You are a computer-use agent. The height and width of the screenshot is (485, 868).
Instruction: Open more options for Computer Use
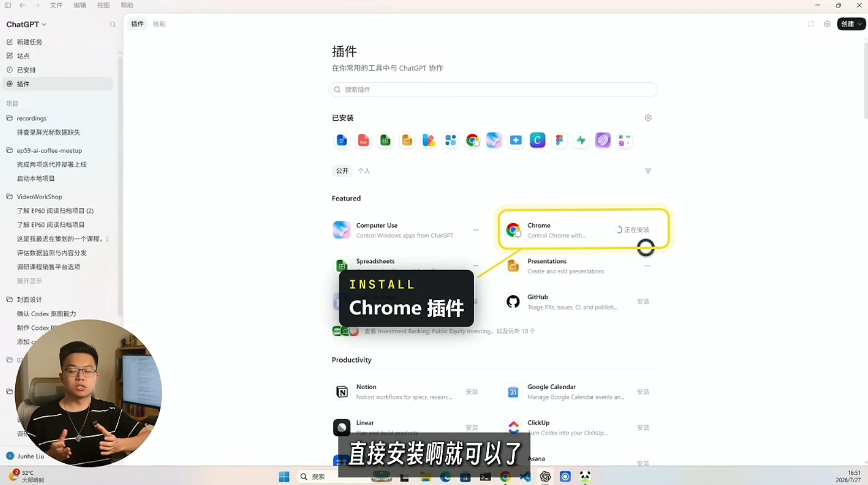pos(475,230)
